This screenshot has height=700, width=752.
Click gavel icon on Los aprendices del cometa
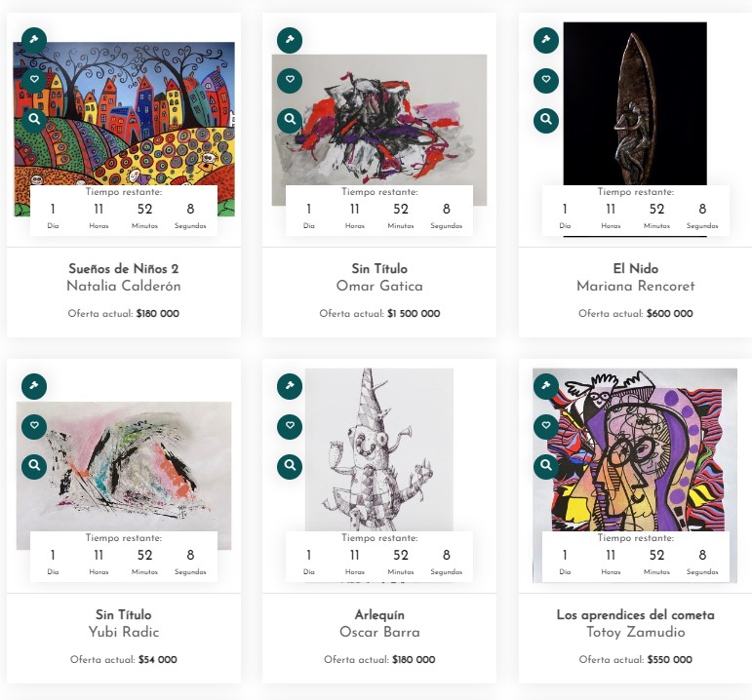pos(546,386)
